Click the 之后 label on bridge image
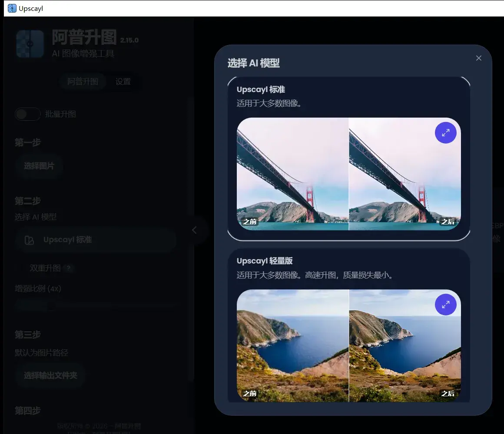The width and height of the screenshot is (504, 434). click(x=448, y=221)
